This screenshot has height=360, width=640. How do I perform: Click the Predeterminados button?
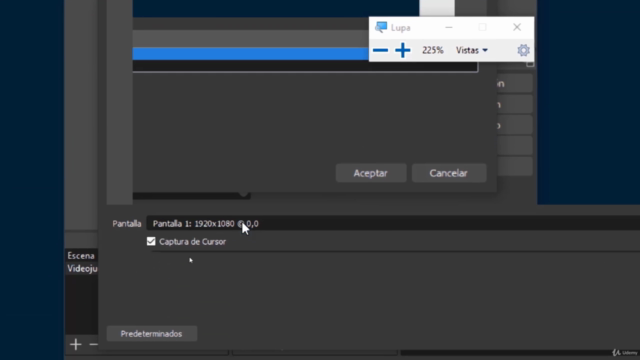[151, 333]
